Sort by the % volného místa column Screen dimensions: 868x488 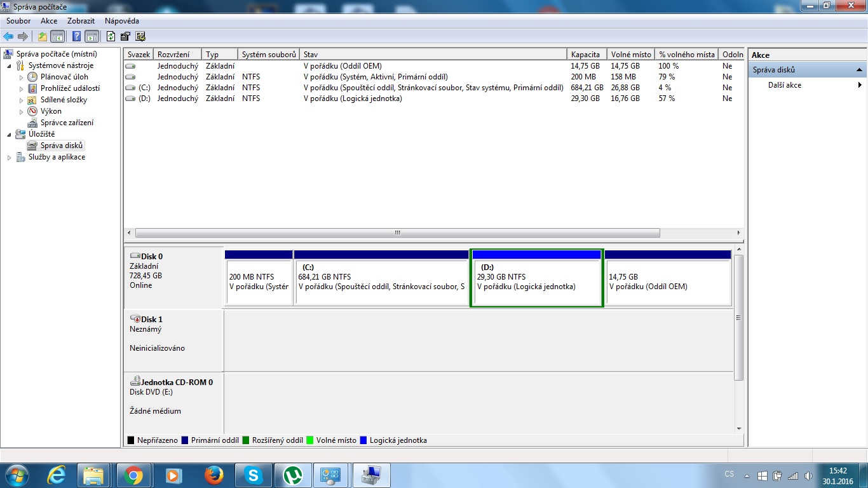(x=687, y=55)
